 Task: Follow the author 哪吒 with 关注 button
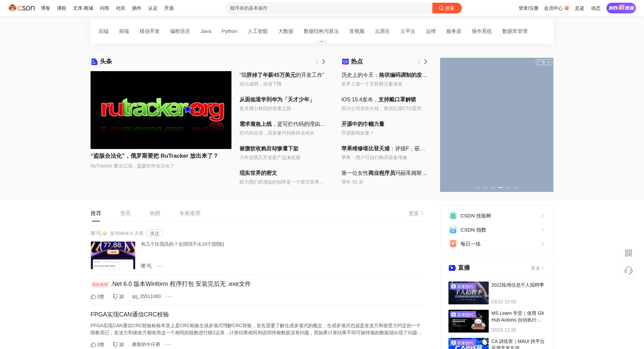coord(154,234)
